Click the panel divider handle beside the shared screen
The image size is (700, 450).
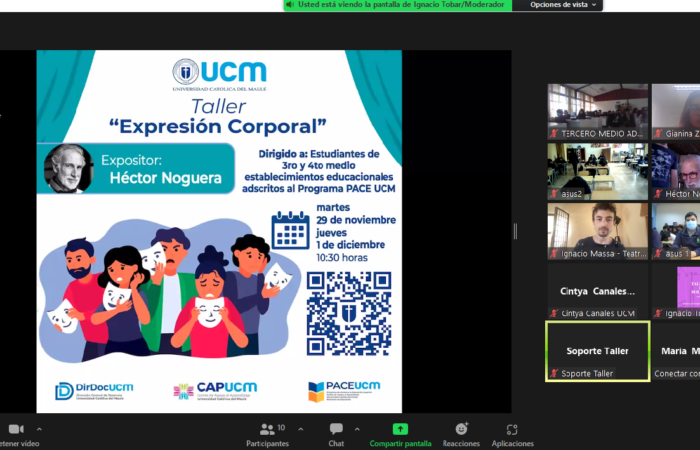(x=515, y=231)
